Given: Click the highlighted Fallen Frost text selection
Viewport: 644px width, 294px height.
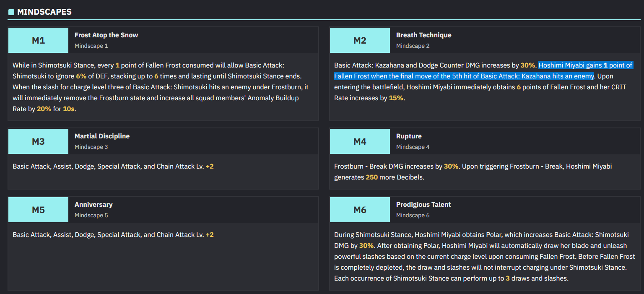Looking at the screenshot, I should point(461,76).
